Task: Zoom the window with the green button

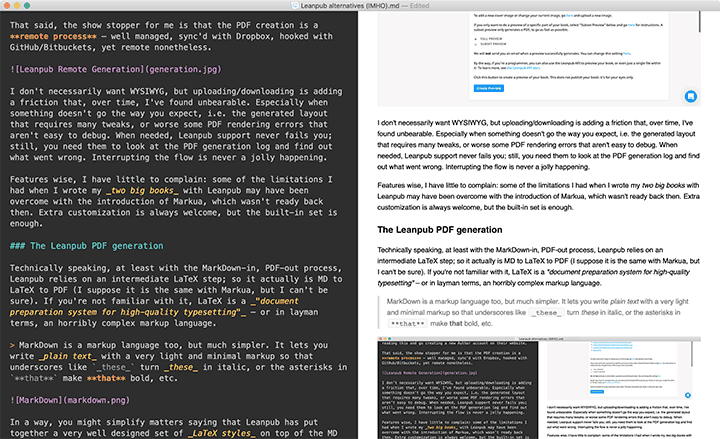Action: click(27, 6)
